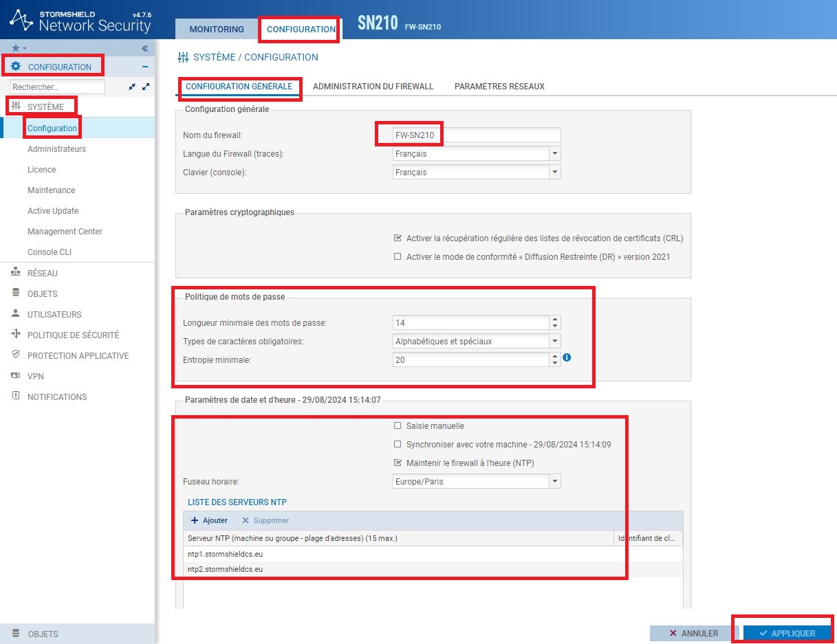Click Longueur minimale input field
This screenshot has height=644, width=837.
point(471,322)
